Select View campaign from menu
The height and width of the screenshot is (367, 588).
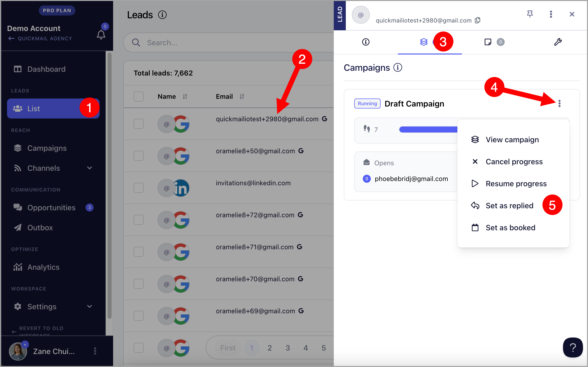(513, 139)
